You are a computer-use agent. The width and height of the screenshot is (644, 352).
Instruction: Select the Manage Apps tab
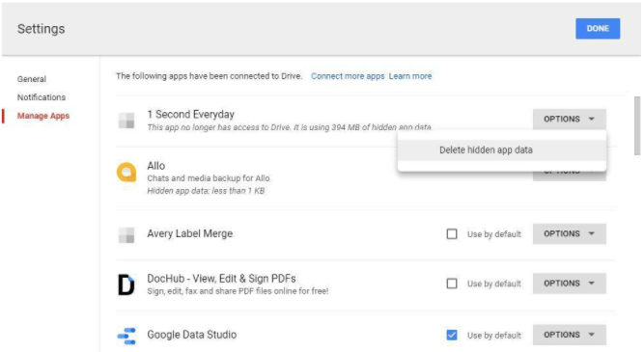click(x=43, y=116)
